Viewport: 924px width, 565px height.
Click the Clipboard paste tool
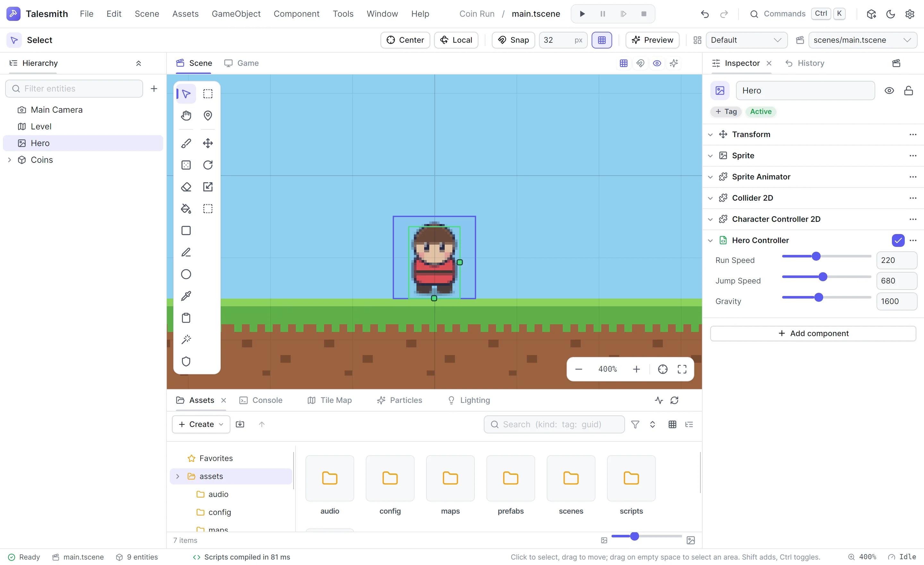pyautogui.click(x=186, y=318)
